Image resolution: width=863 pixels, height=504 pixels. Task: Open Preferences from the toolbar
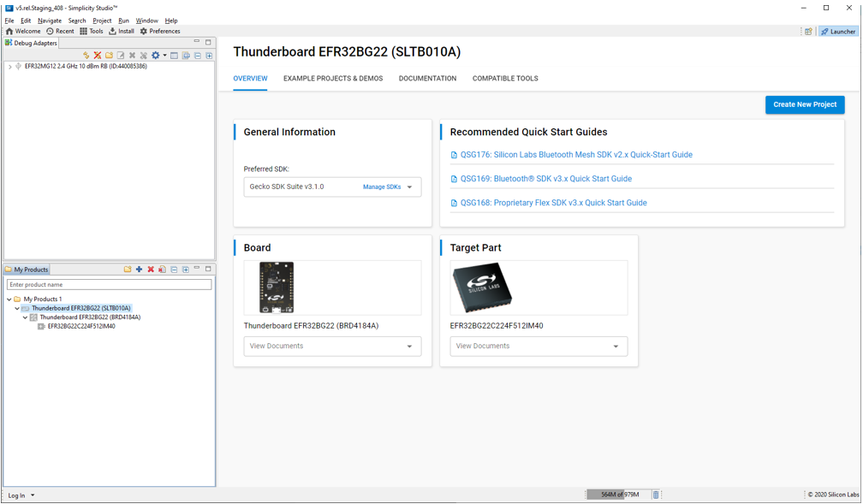[160, 32]
